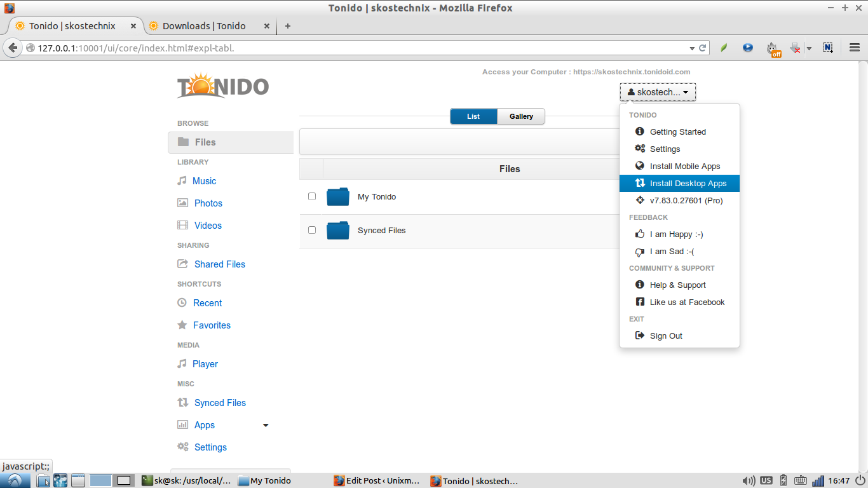Open the skostech... user dropdown
Viewport: 868px width, 488px height.
pos(658,92)
